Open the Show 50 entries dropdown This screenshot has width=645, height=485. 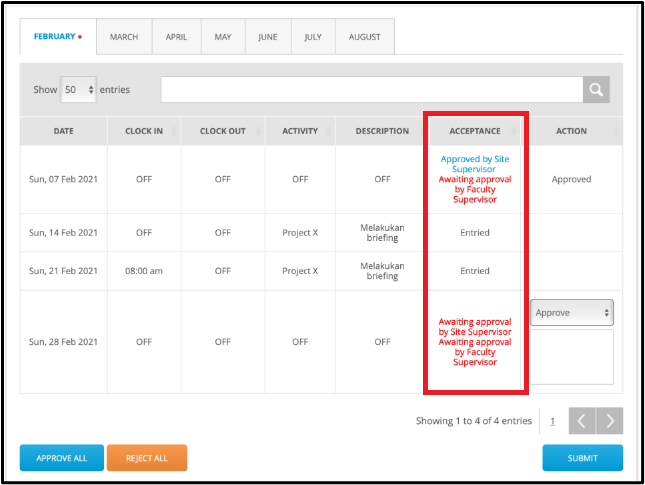click(x=79, y=89)
